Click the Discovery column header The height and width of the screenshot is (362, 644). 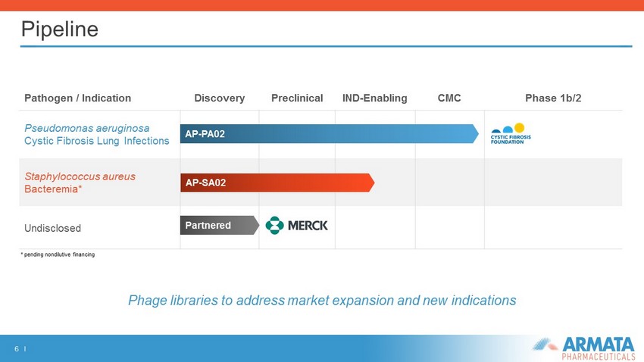[219, 98]
